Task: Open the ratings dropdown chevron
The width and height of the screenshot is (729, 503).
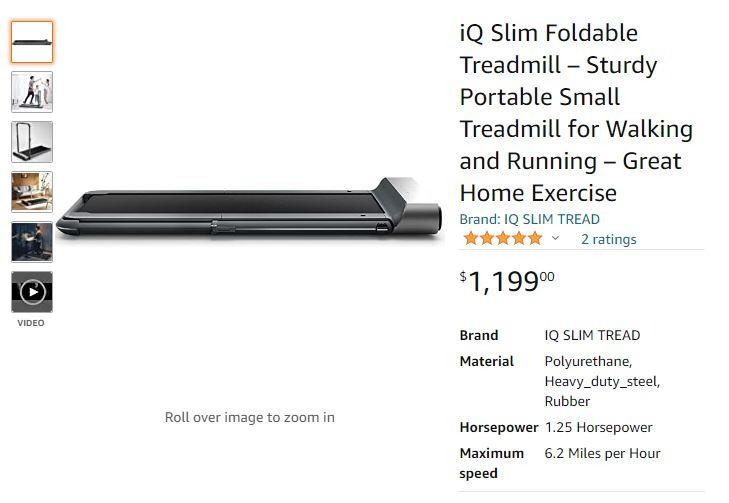Action: [556, 239]
